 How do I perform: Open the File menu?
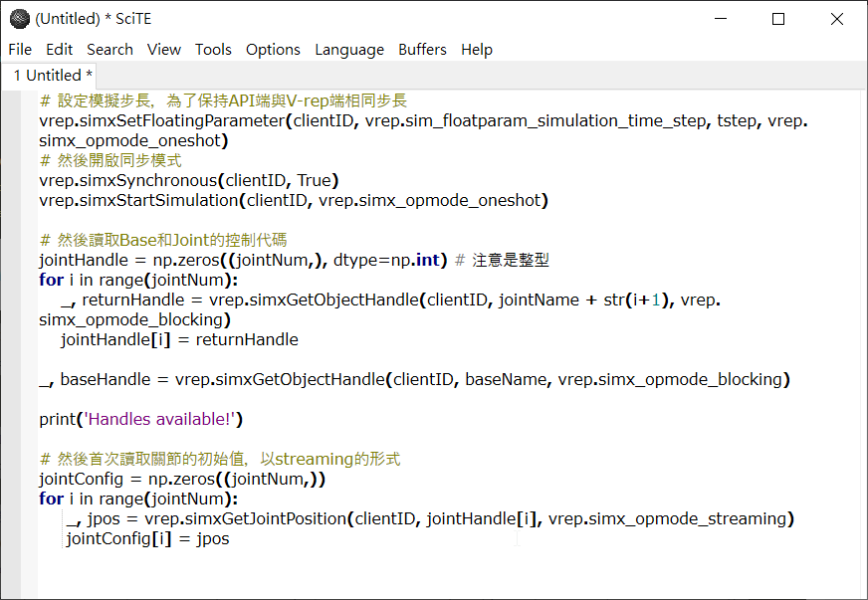click(20, 50)
